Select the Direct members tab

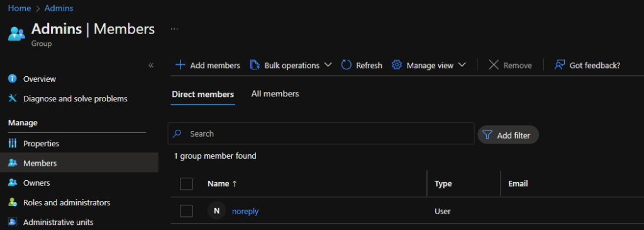tap(203, 95)
